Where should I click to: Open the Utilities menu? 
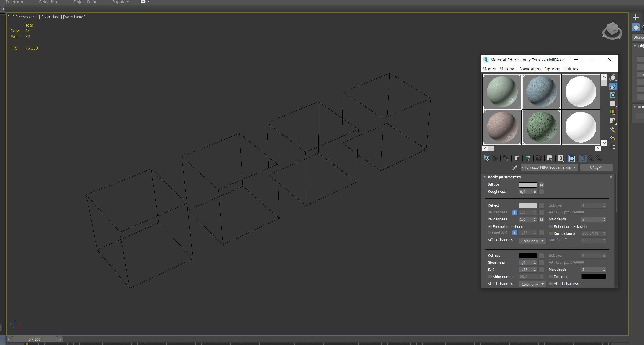click(570, 69)
